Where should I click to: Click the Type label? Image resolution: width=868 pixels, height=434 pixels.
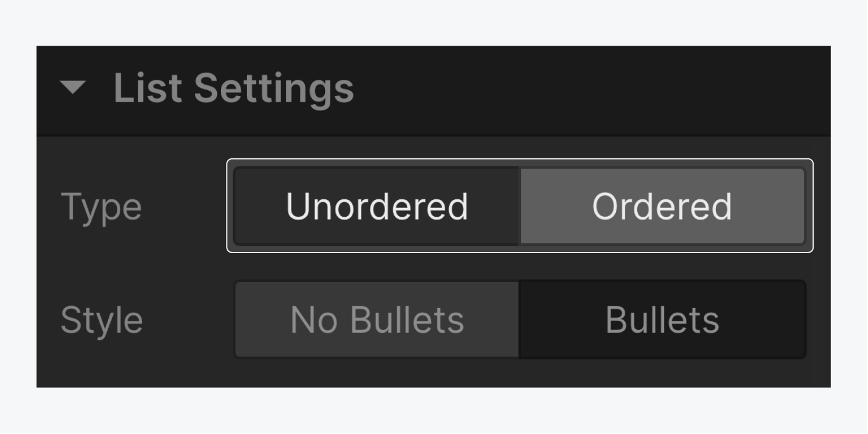pyautogui.click(x=101, y=206)
